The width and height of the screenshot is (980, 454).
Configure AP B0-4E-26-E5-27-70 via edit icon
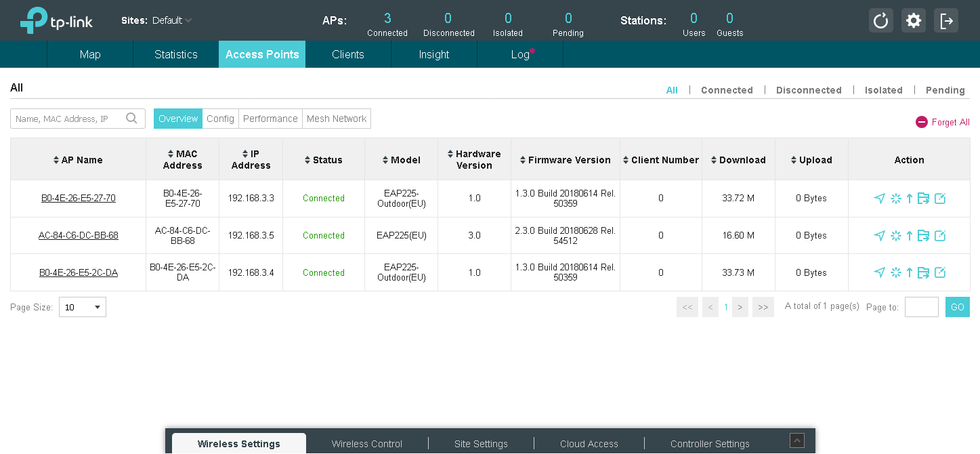pos(940,199)
